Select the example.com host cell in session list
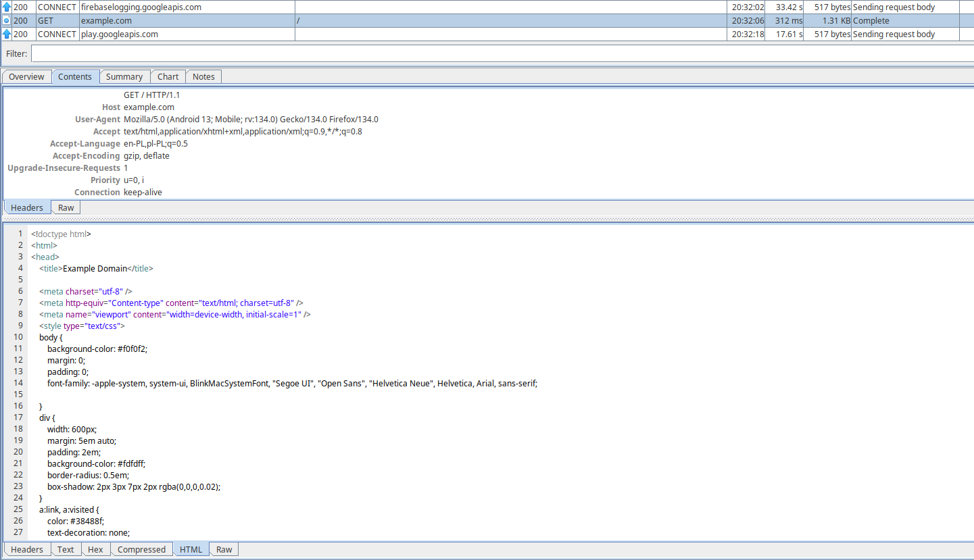 click(x=187, y=21)
